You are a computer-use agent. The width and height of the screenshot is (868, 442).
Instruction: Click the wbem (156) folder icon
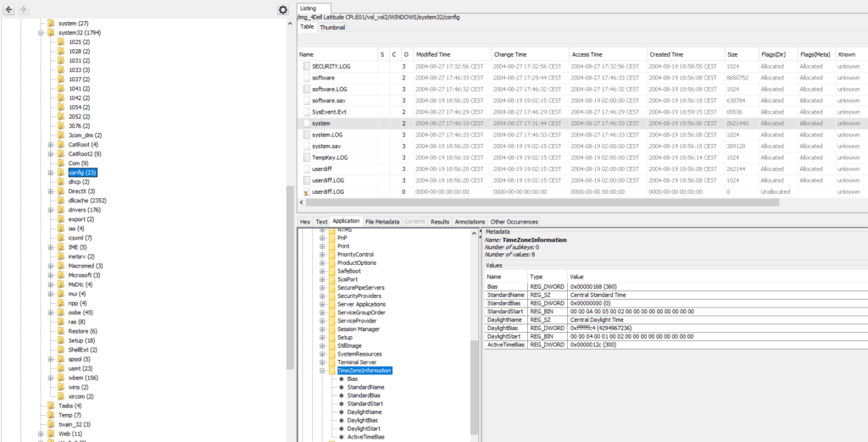coord(61,378)
